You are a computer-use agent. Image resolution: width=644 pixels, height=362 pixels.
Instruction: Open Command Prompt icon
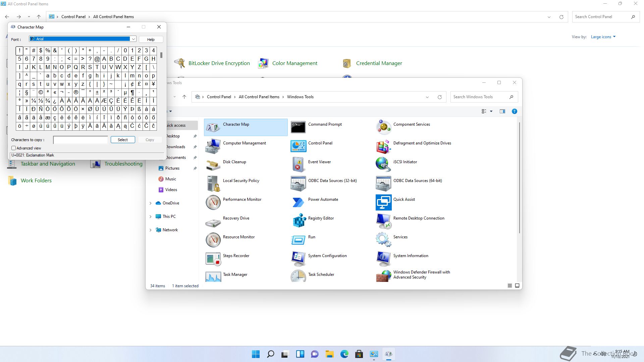[x=298, y=127]
